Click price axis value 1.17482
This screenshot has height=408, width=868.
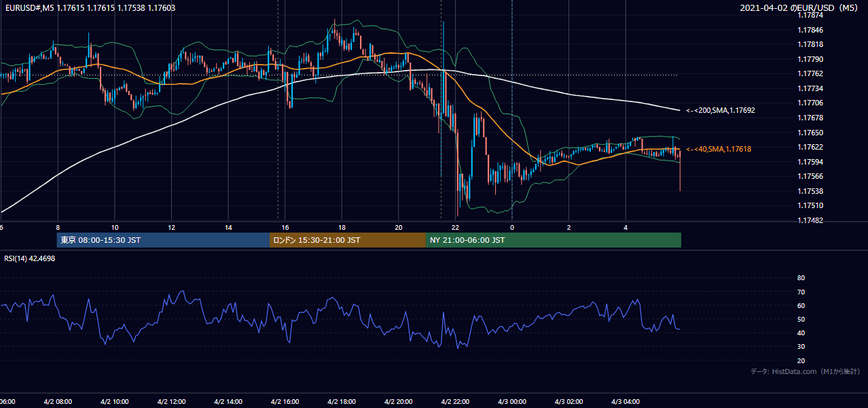809,220
